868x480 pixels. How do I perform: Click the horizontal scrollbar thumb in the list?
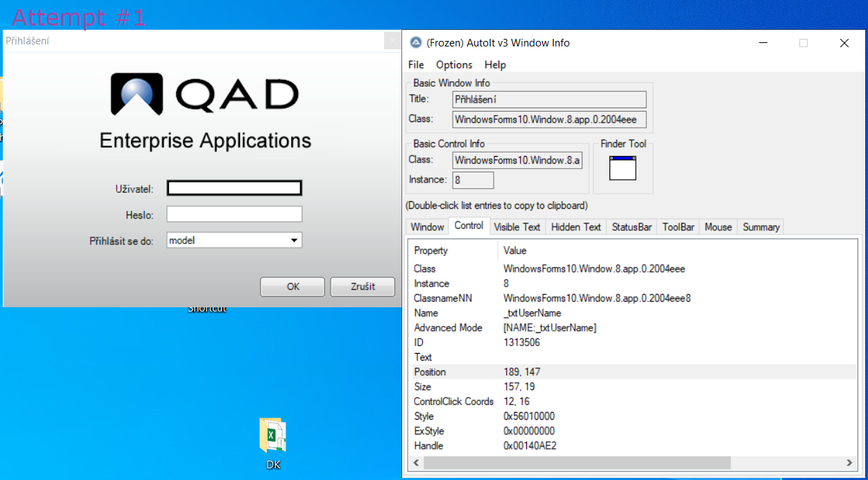click(577, 462)
